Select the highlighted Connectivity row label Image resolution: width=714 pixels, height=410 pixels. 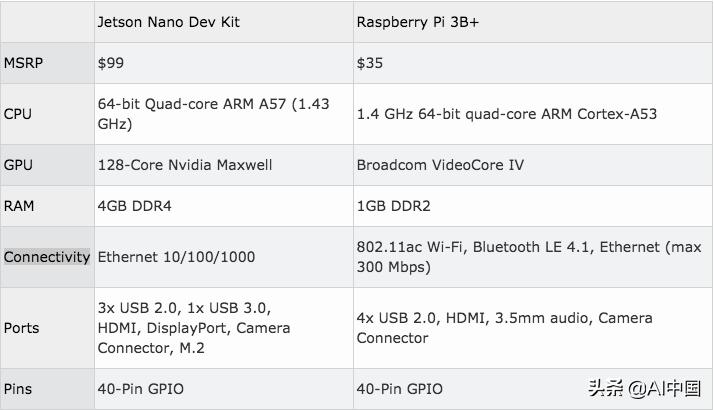point(46,257)
